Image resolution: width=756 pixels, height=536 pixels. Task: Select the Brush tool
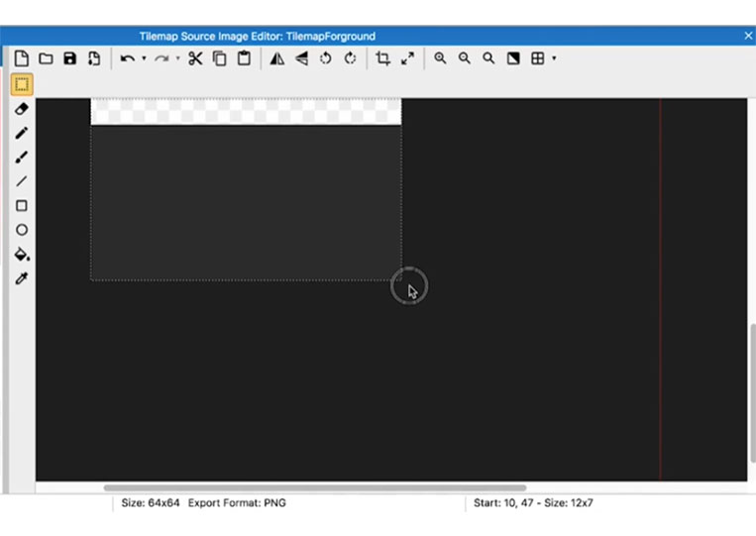[22, 158]
